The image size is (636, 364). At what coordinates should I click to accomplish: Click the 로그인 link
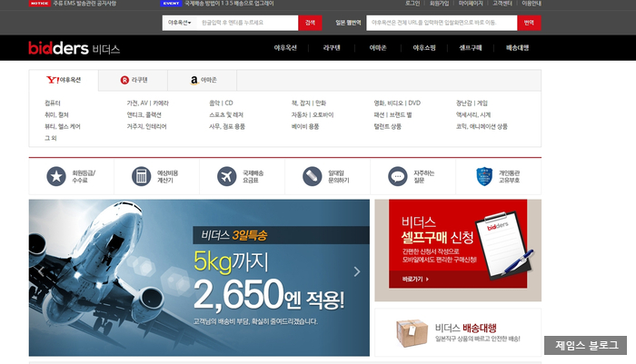412,4
